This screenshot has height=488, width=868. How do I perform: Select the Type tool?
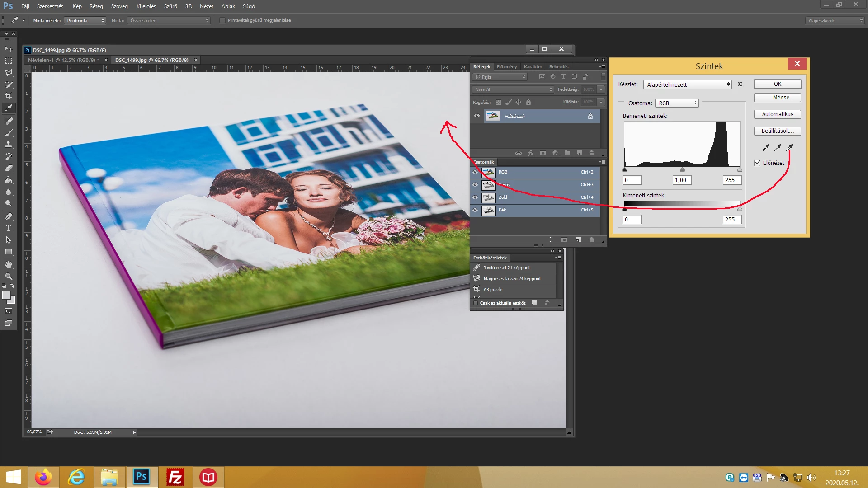(9, 228)
